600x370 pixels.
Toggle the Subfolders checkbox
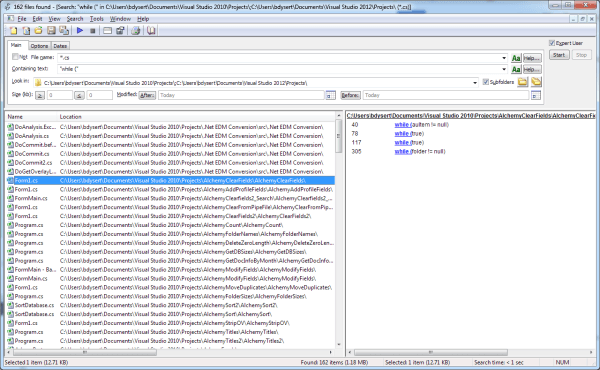click(486, 82)
